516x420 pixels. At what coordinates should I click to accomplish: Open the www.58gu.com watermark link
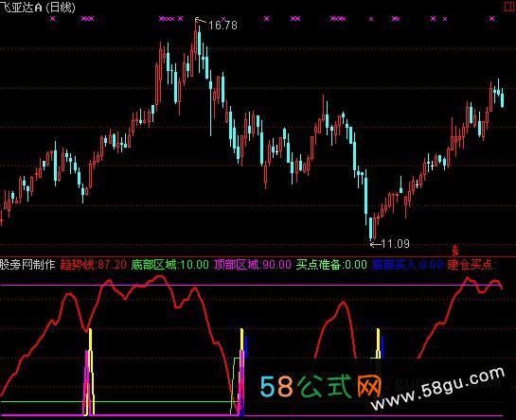tap(437, 390)
